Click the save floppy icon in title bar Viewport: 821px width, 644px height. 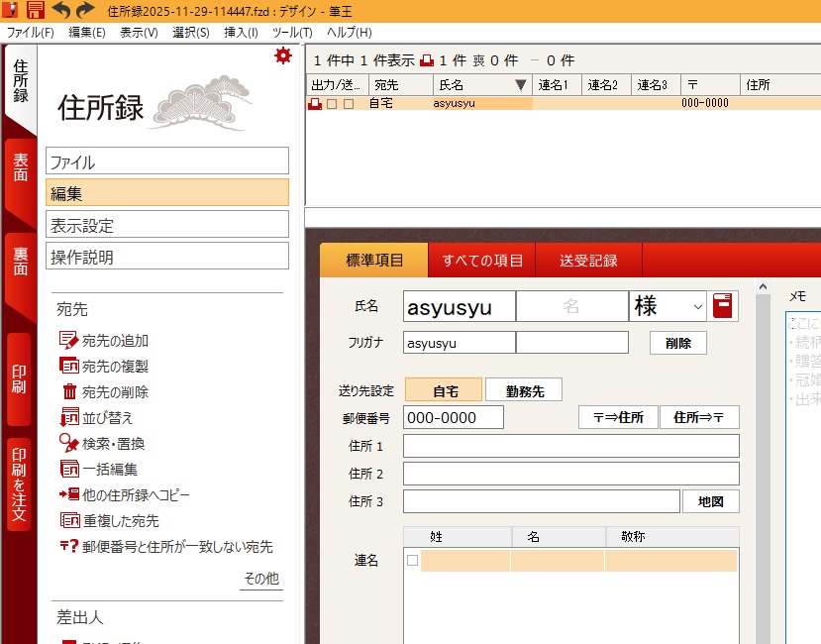click(35, 11)
